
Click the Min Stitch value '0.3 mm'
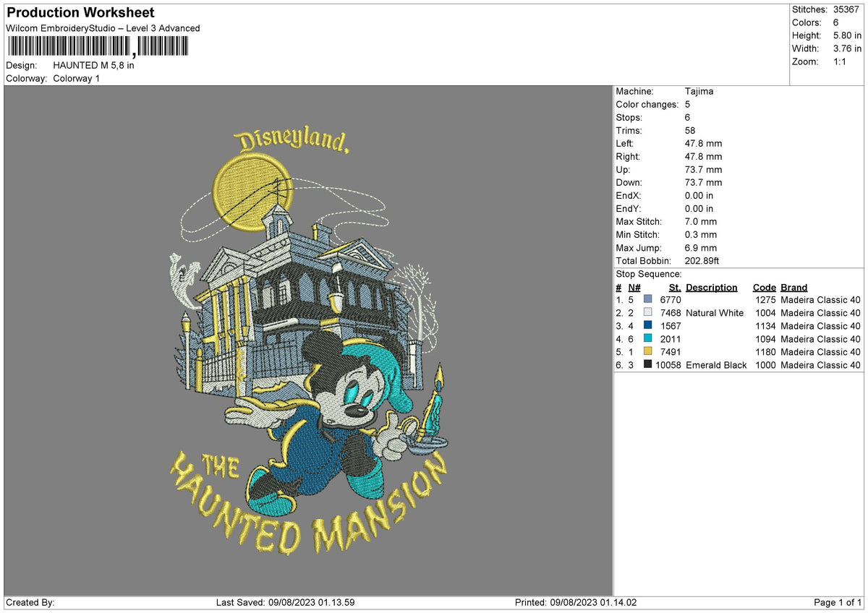[701, 235]
